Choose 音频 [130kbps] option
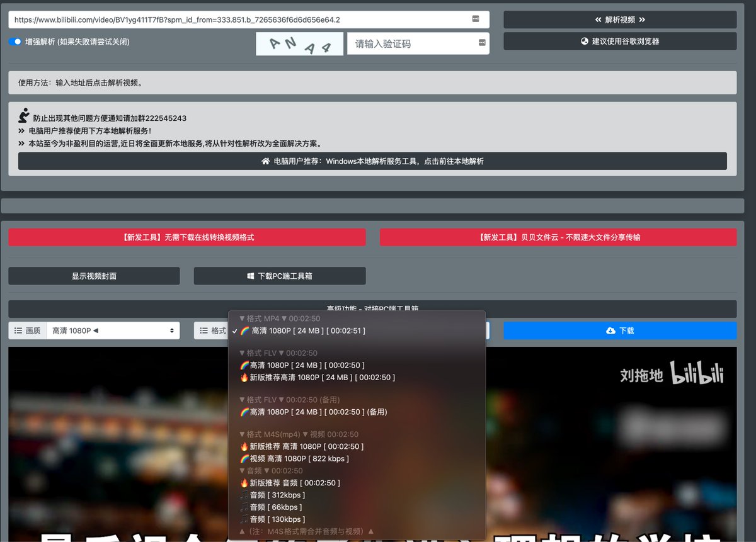 357,519
